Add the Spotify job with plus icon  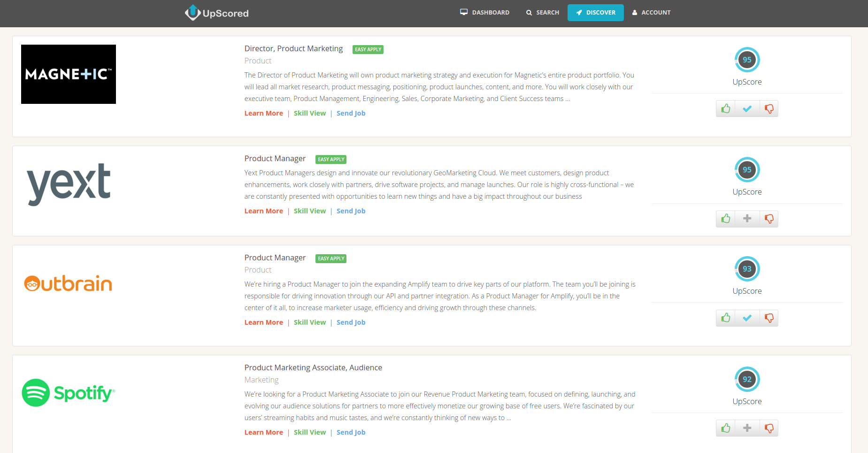tap(747, 428)
